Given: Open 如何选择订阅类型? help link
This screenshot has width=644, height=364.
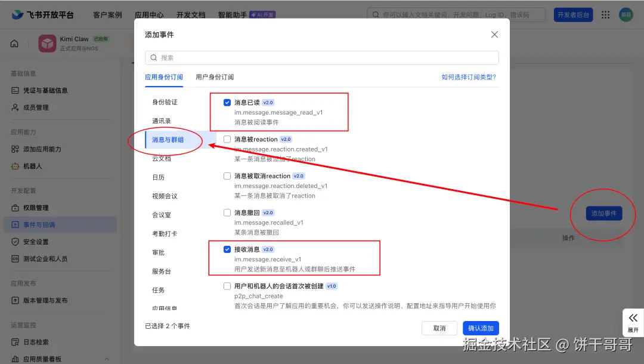Looking at the screenshot, I should [x=469, y=77].
